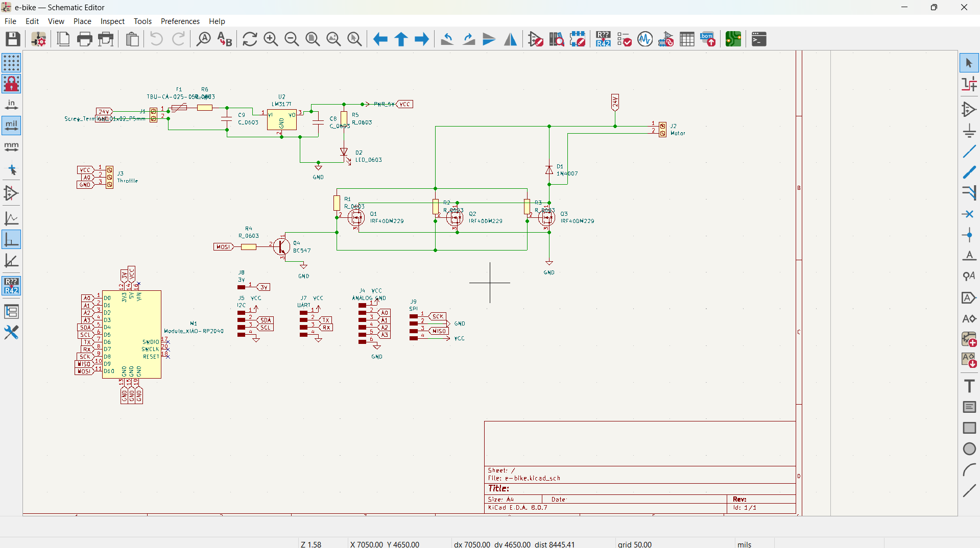
Task: Navigate back in sheet hierarchy
Action: (x=380, y=39)
